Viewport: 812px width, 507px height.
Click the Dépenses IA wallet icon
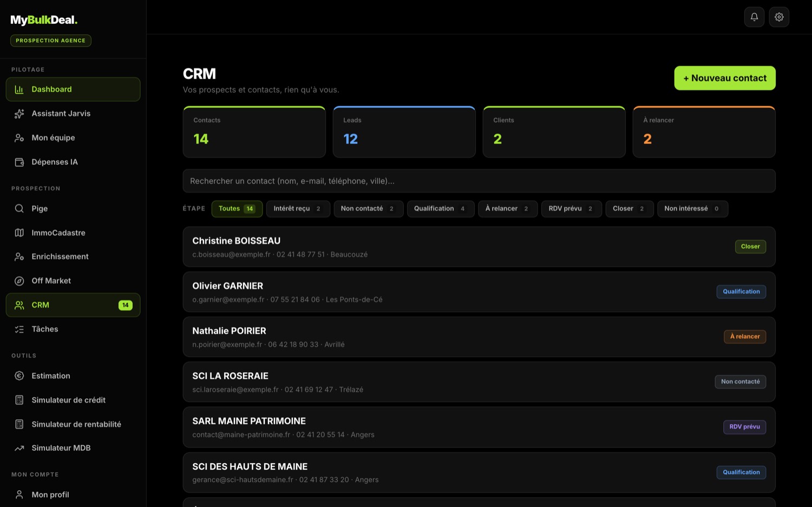[19, 162]
